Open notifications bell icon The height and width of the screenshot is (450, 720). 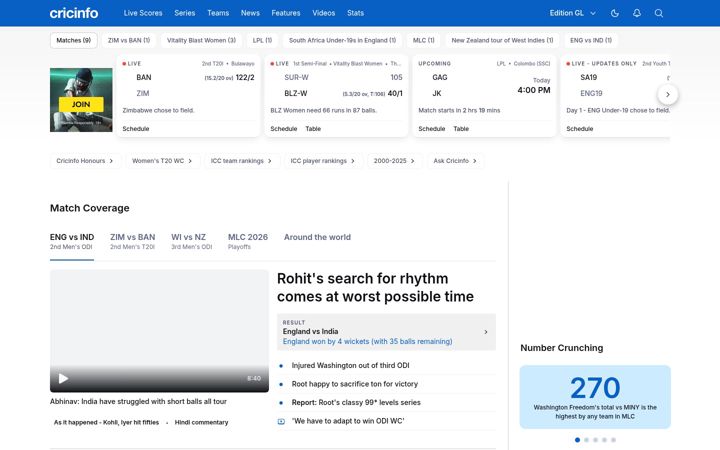click(x=637, y=13)
